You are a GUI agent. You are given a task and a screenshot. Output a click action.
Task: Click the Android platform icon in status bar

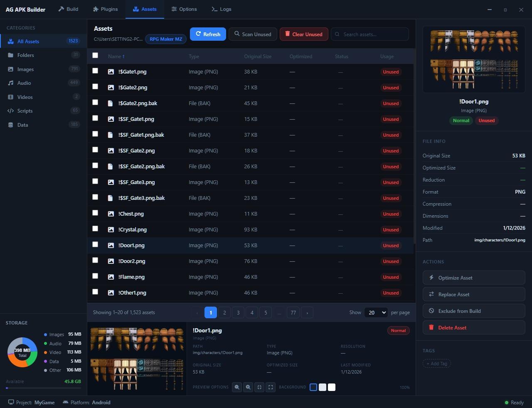[65, 402]
